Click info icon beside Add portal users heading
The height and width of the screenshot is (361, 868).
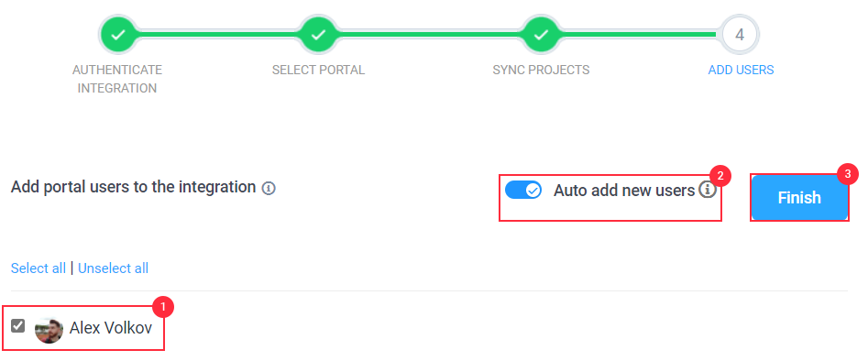click(x=269, y=188)
